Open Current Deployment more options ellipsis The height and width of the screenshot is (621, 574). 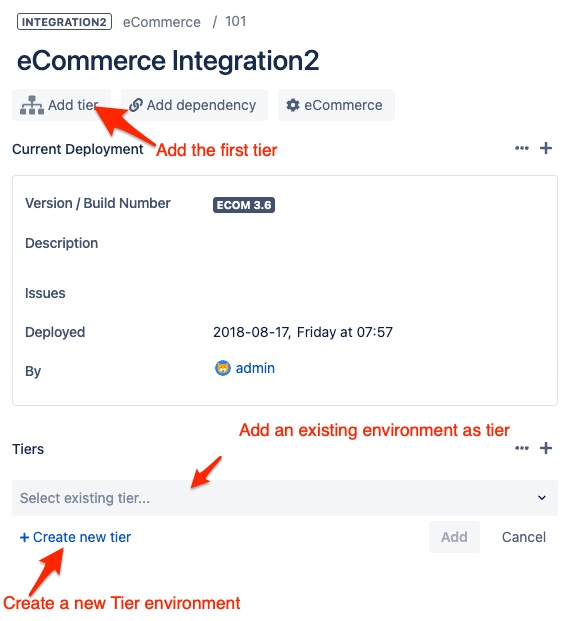tap(522, 149)
